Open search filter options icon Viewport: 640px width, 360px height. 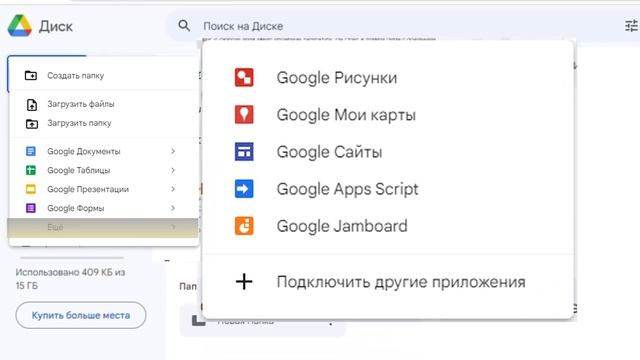click(631, 26)
